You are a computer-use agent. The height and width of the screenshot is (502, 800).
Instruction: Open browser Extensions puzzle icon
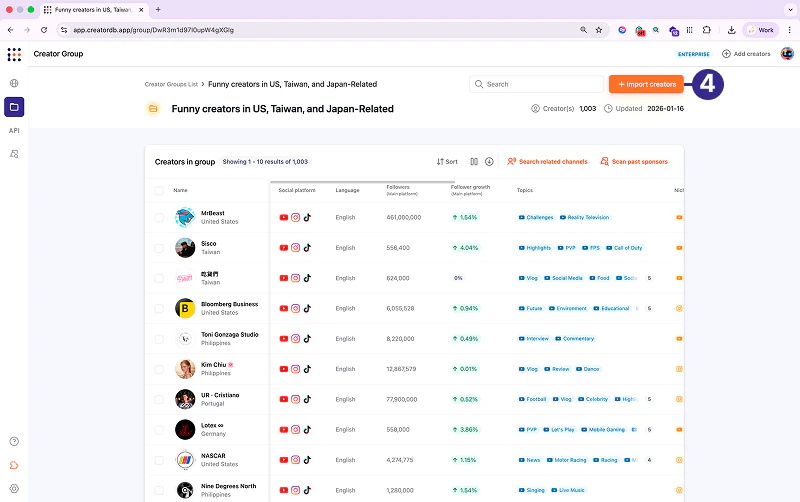tap(707, 30)
